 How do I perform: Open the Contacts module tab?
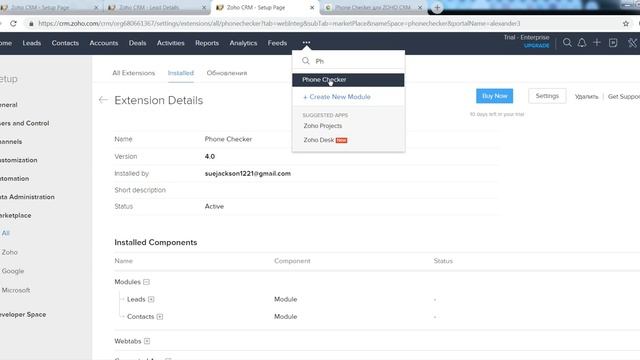(x=65, y=43)
